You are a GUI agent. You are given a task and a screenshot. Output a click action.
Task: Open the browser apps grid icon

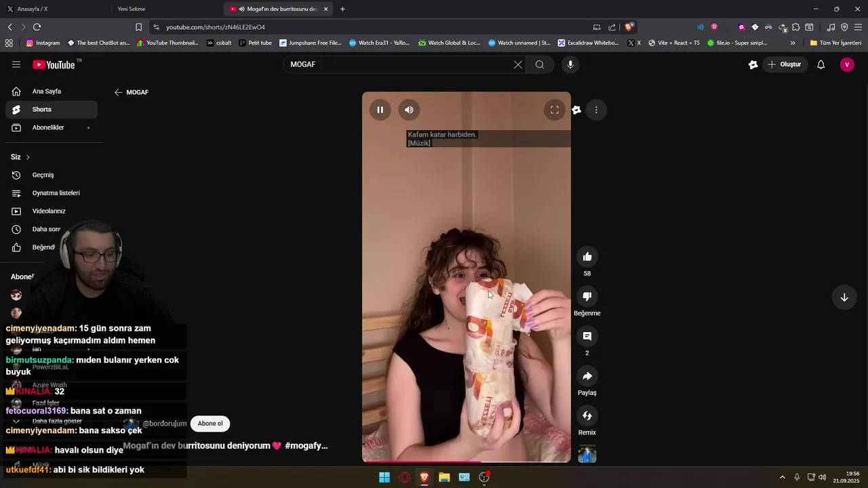click(x=9, y=43)
